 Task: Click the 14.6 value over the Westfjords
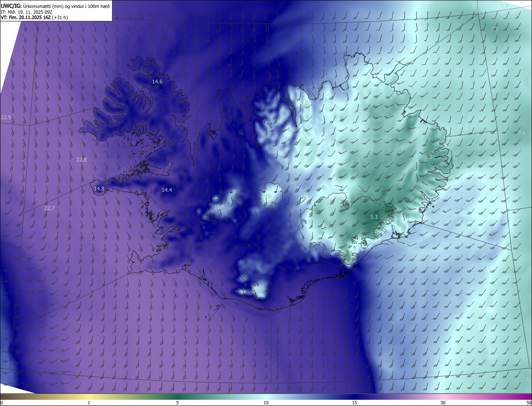[157, 82]
